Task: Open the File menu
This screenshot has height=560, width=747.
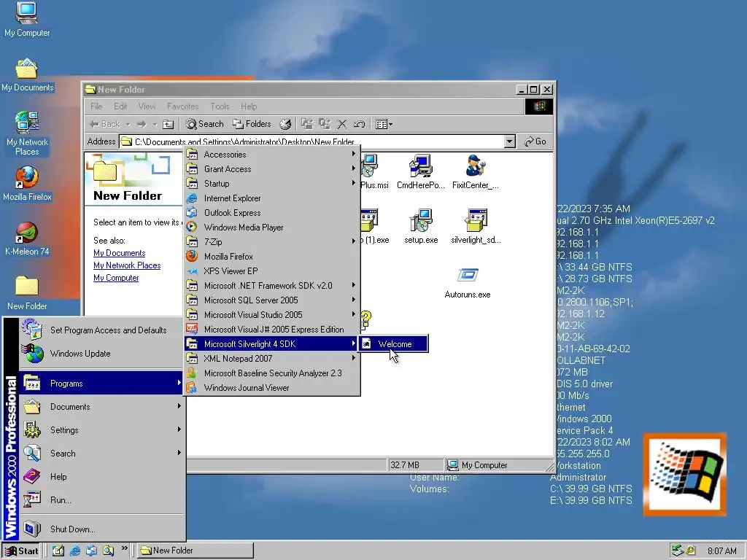Action: [x=96, y=106]
